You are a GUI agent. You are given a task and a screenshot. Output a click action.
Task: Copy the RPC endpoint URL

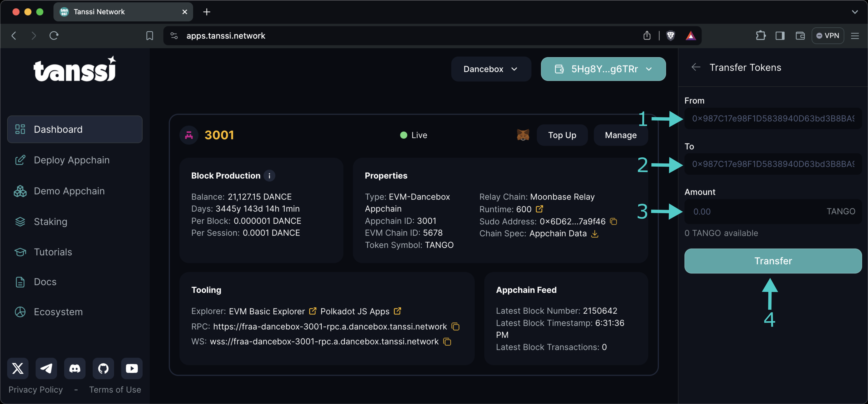[x=456, y=326]
